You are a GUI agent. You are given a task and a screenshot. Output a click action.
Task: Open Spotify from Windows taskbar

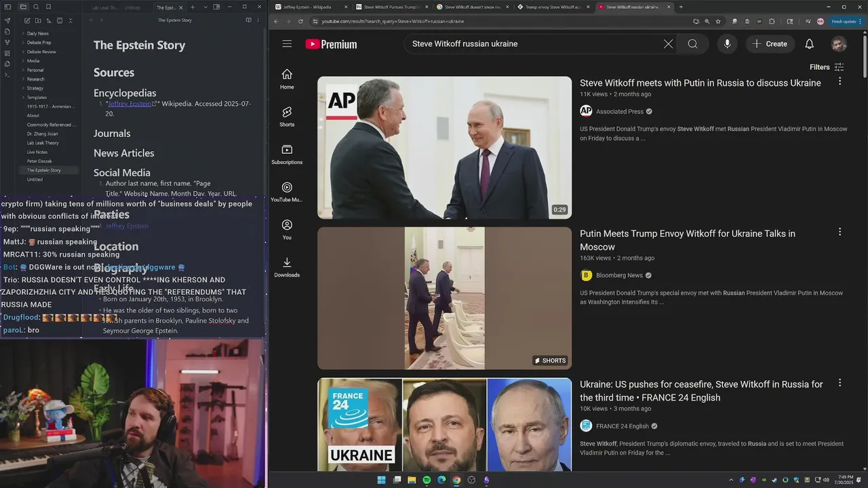[427, 480]
